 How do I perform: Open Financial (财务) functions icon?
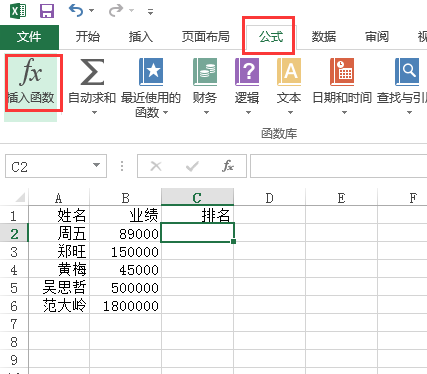tap(205, 72)
